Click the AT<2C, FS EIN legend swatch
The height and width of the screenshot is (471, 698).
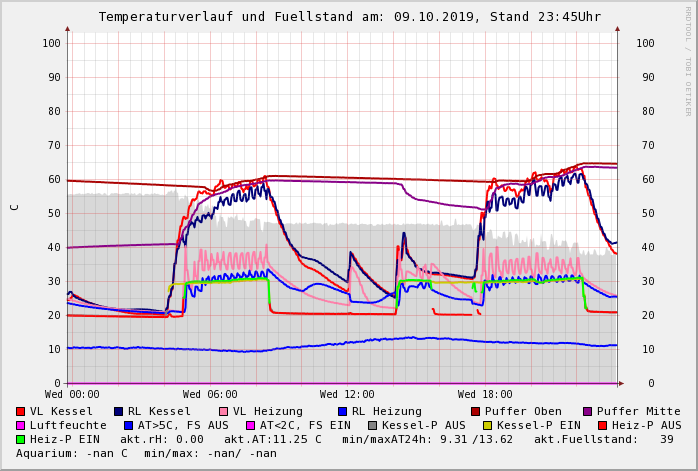pyautogui.click(x=251, y=425)
